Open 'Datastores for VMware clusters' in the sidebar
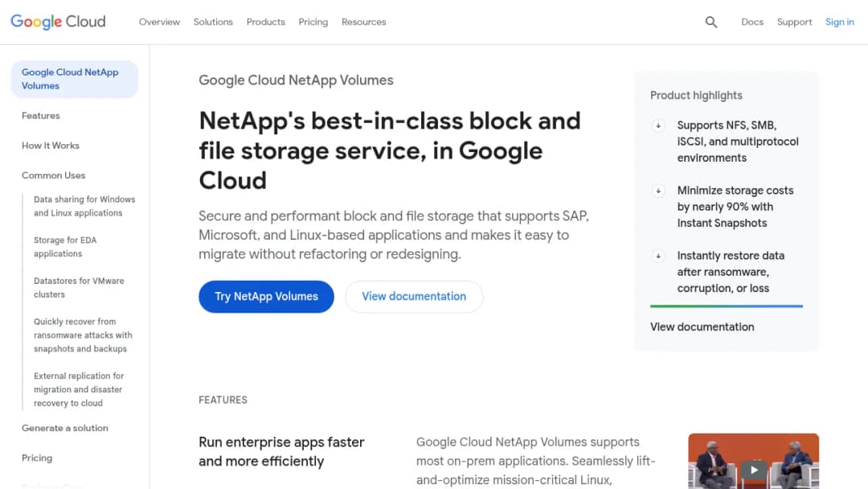868x489 pixels. pos(79,287)
